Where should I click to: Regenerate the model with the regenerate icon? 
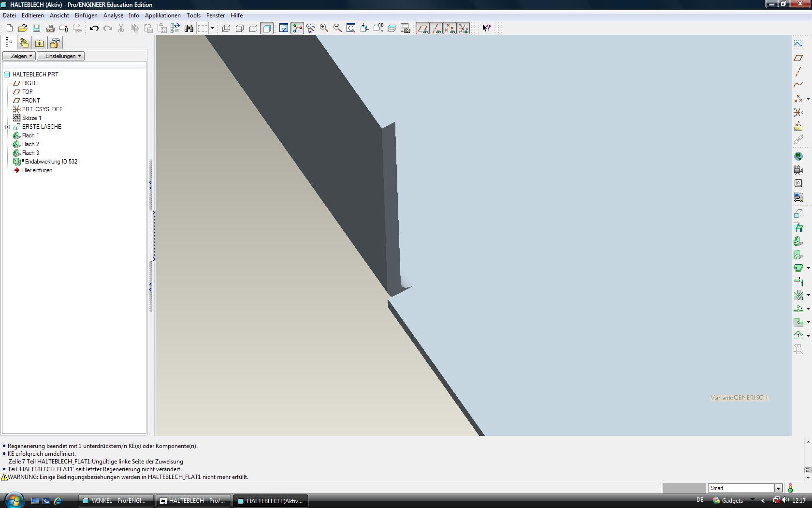coord(175,28)
